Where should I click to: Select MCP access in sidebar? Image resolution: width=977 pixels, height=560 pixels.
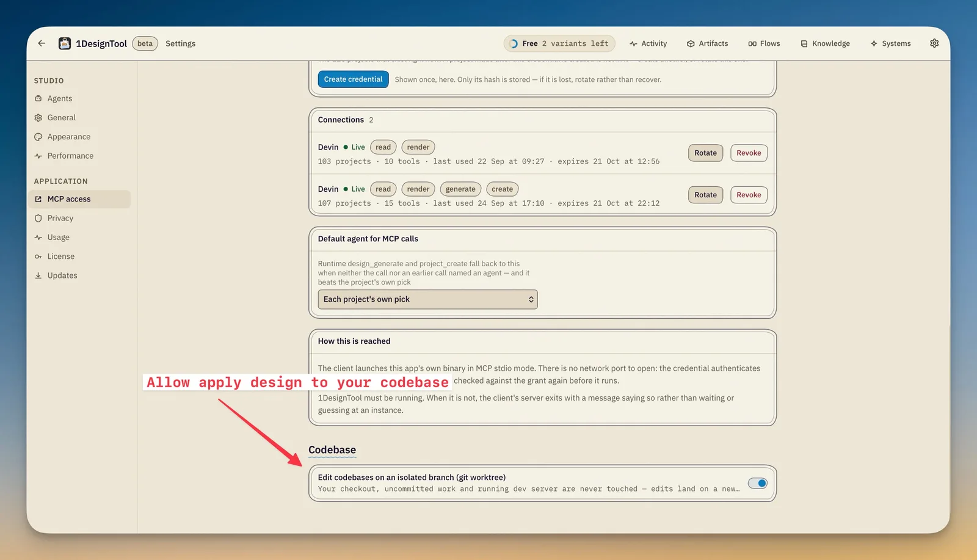click(79, 199)
